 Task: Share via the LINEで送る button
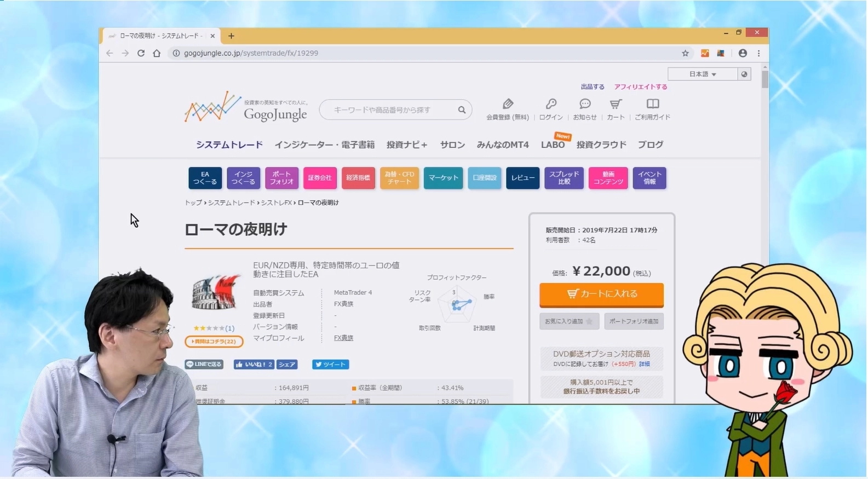(x=204, y=365)
